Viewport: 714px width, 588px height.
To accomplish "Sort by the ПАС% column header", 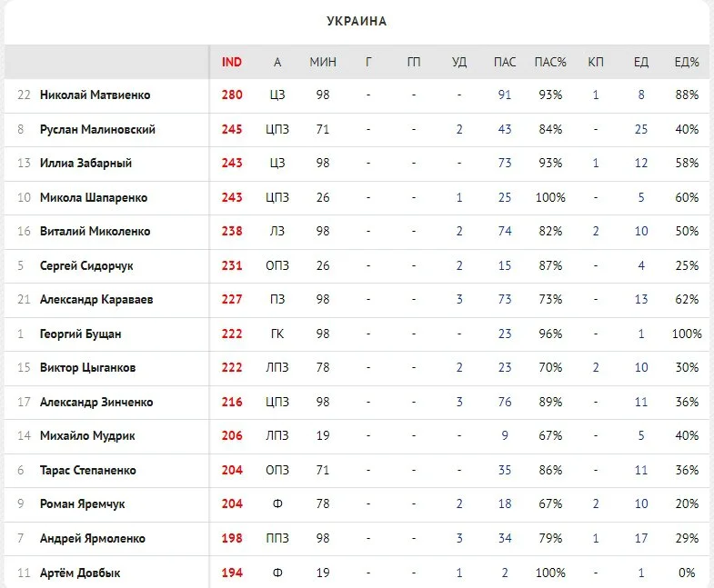I will point(550,62).
